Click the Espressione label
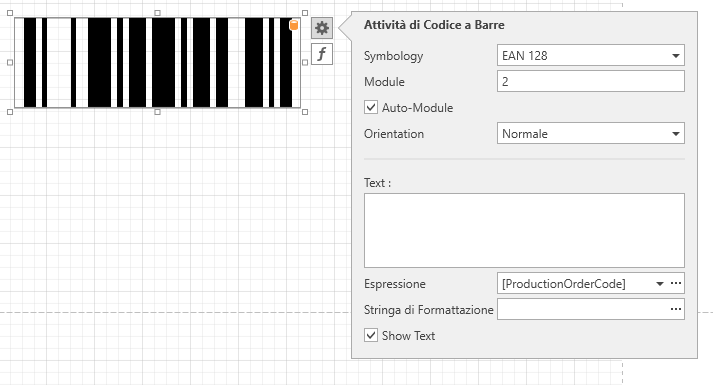Viewport: 713px width, 385px height. [395, 284]
